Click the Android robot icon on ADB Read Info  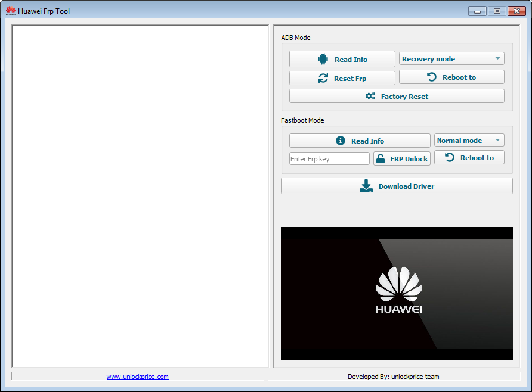pos(323,59)
